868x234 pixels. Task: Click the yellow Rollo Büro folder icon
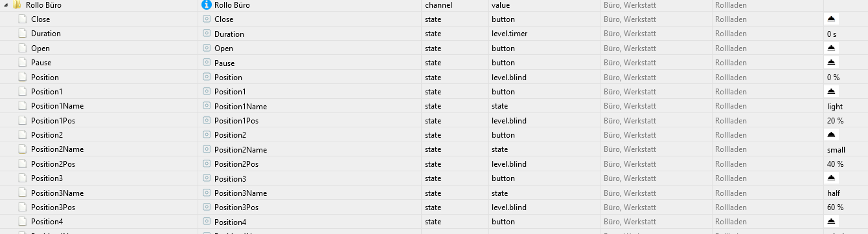pos(17,5)
